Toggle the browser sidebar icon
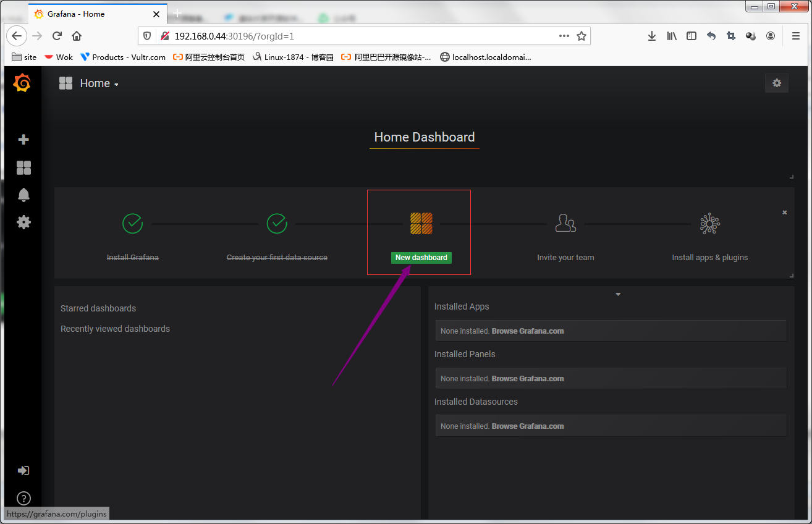This screenshot has width=812, height=524. click(691, 36)
